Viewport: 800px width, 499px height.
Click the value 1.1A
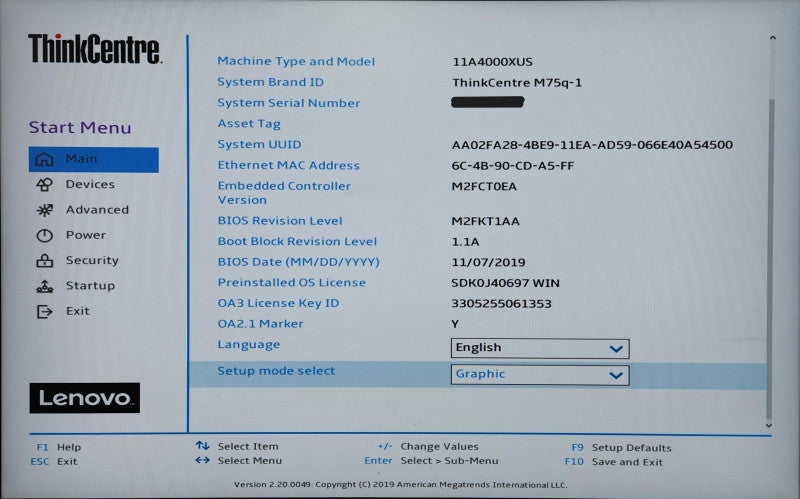point(465,242)
